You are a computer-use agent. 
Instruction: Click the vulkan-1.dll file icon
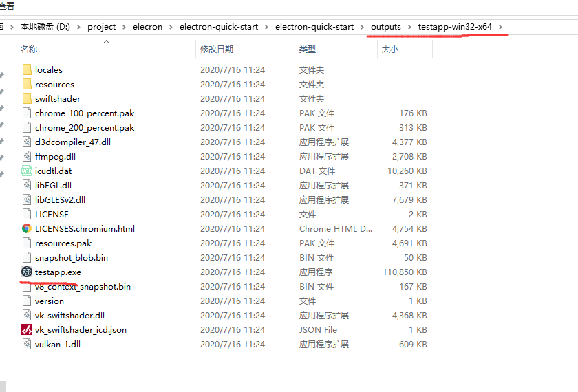[27, 344]
